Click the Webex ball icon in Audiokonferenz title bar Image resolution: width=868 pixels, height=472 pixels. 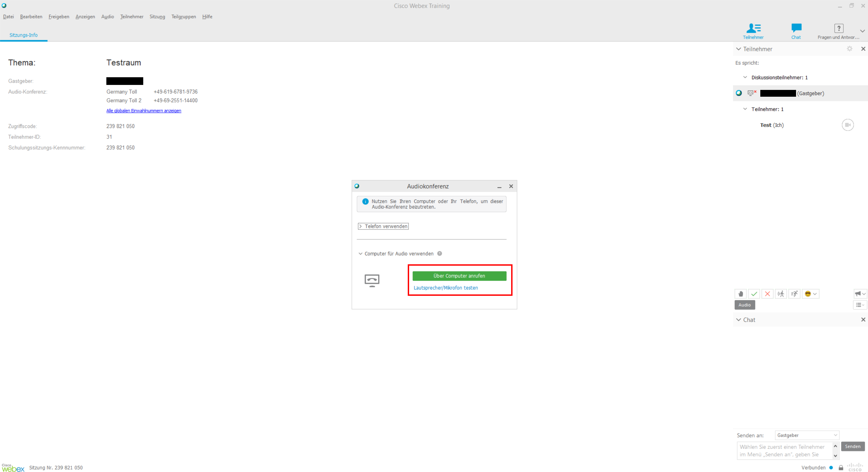pos(357,186)
